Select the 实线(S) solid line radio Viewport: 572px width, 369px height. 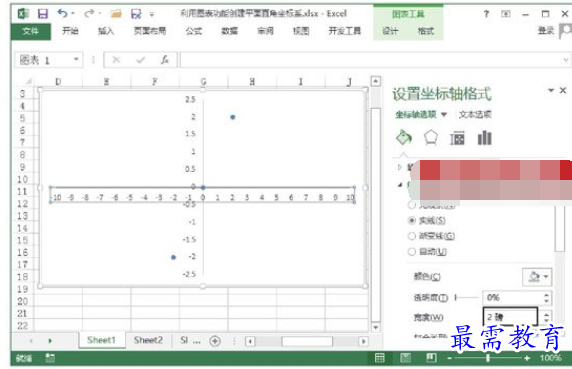coord(412,221)
